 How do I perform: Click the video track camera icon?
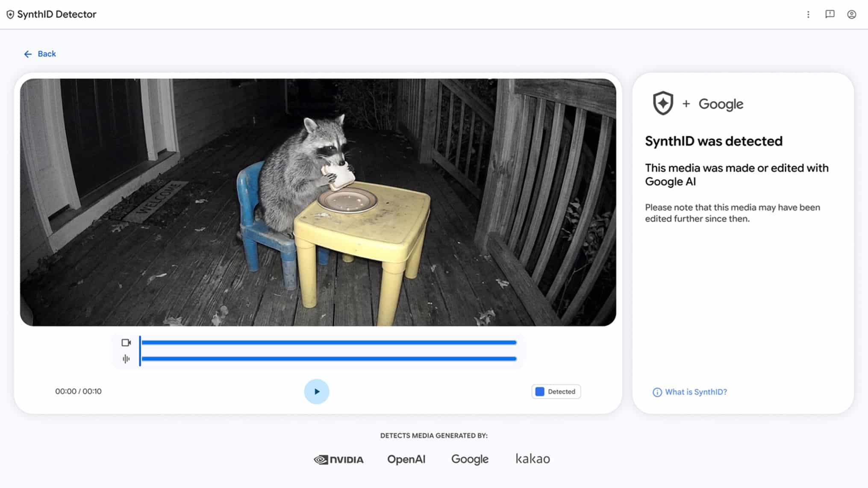point(126,343)
